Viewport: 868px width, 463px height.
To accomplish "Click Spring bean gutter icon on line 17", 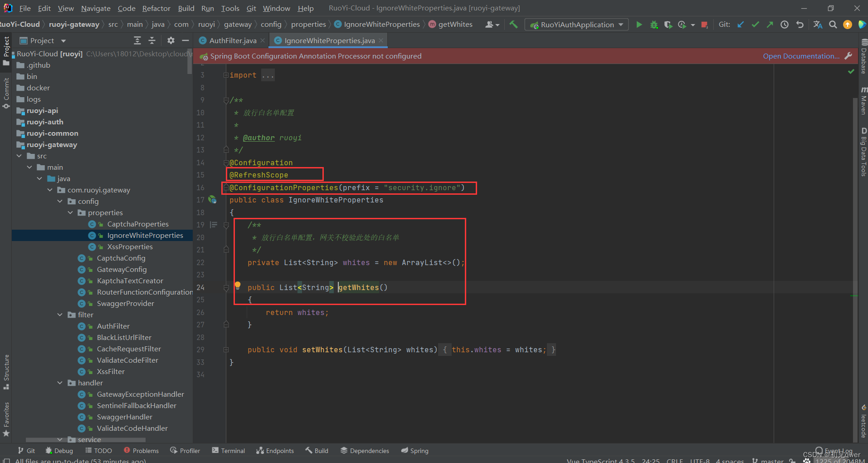I will 212,199.
